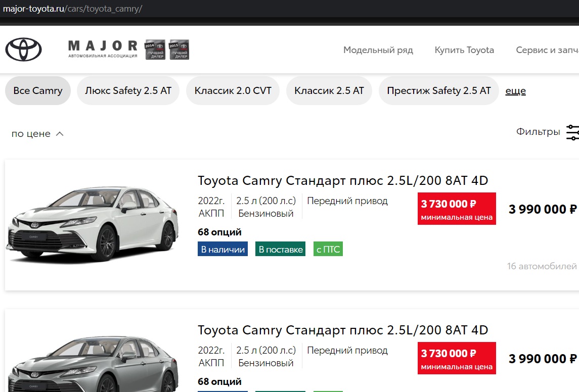Show more trims via еще link

(515, 91)
